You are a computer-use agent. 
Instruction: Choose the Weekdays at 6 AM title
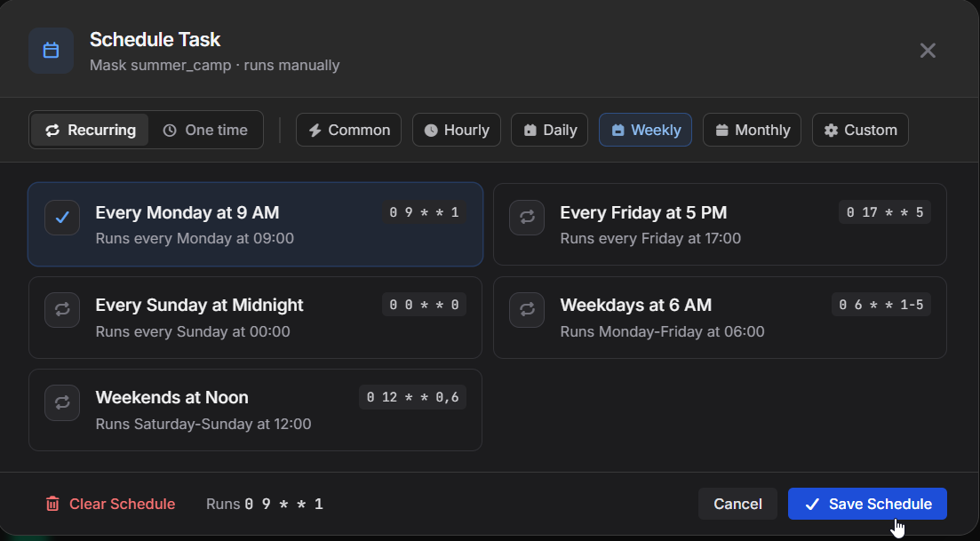coord(635,305)
